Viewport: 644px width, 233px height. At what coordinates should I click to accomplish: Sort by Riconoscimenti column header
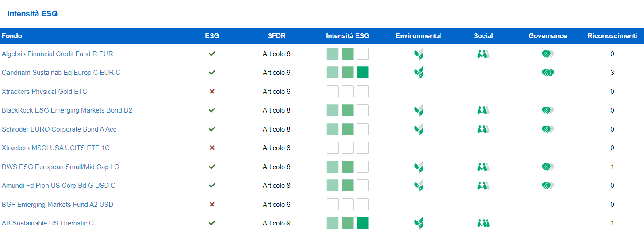[612, 36]
